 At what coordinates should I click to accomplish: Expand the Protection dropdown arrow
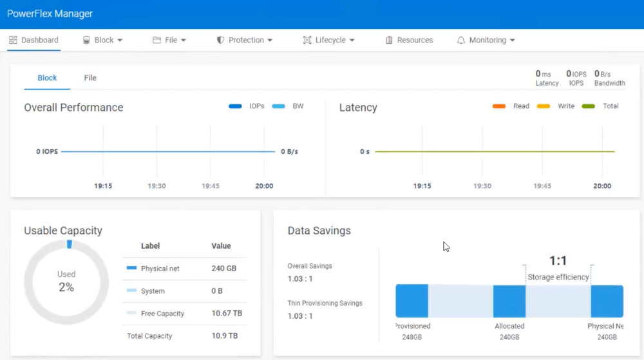(270, 41)
